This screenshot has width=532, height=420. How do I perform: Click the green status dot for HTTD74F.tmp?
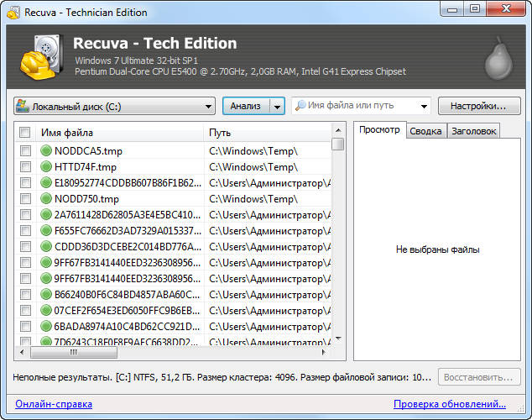[x=46, y=167]
